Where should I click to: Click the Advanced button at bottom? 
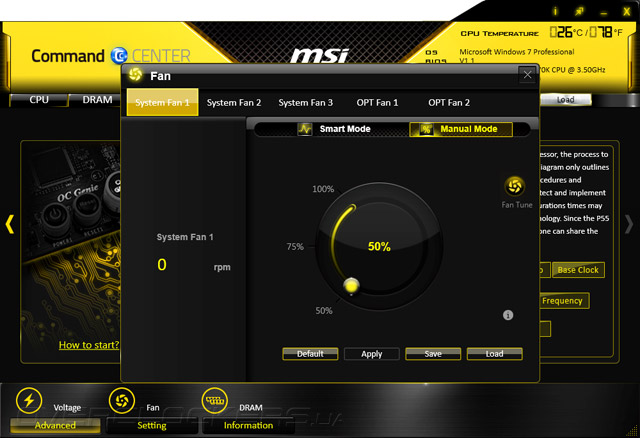tap(55, 425)
